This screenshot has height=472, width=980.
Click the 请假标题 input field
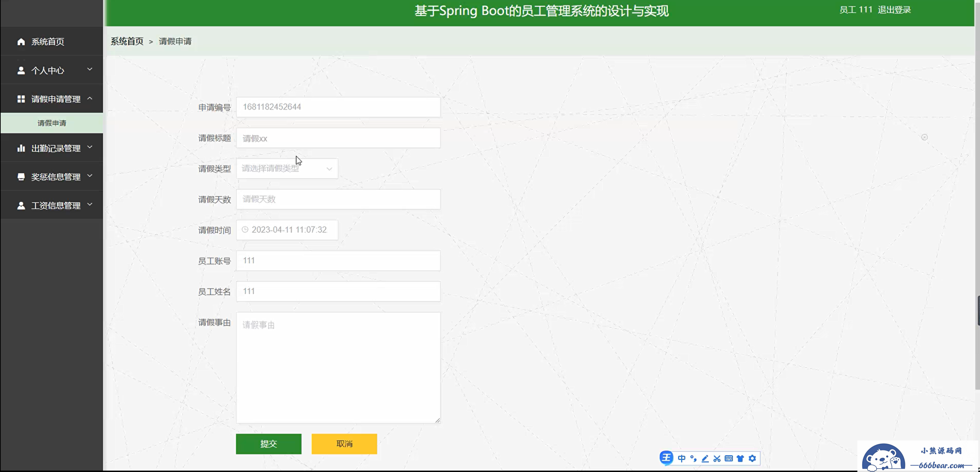tap(338, 138)
